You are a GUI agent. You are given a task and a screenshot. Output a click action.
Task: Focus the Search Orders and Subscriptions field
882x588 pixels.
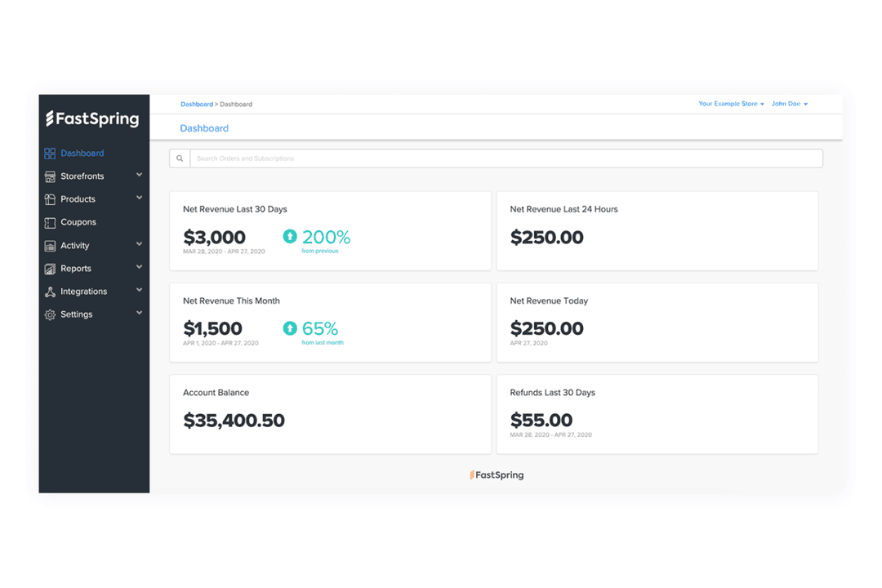tap(506, 158)
